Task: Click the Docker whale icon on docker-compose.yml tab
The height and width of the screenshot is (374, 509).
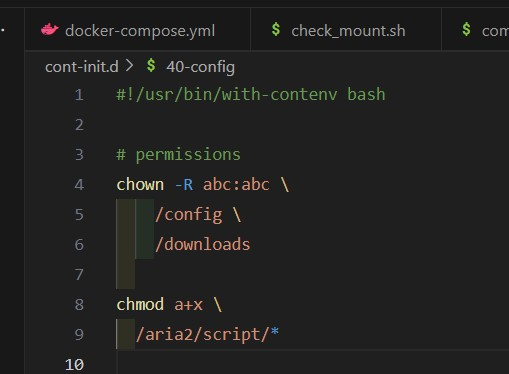Action: tap(50, 30)
